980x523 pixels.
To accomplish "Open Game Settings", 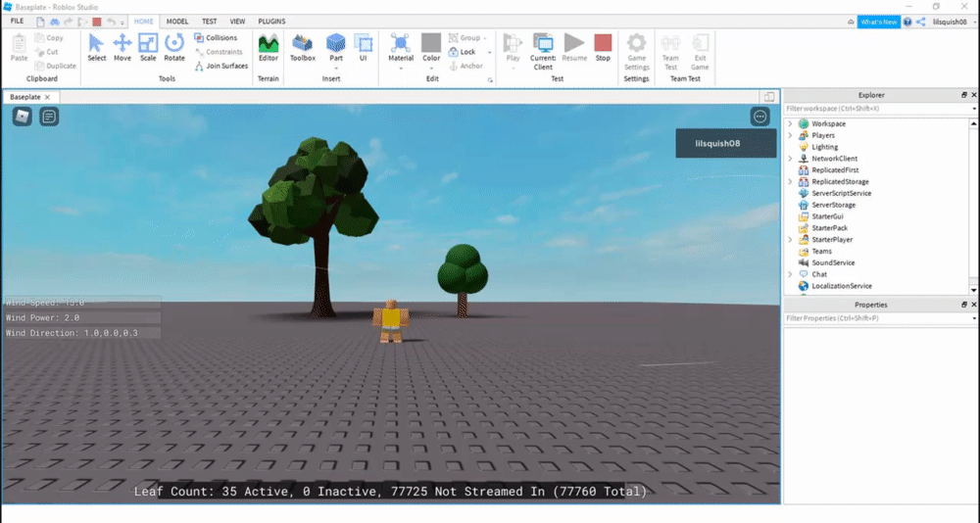I will (636, 51).
